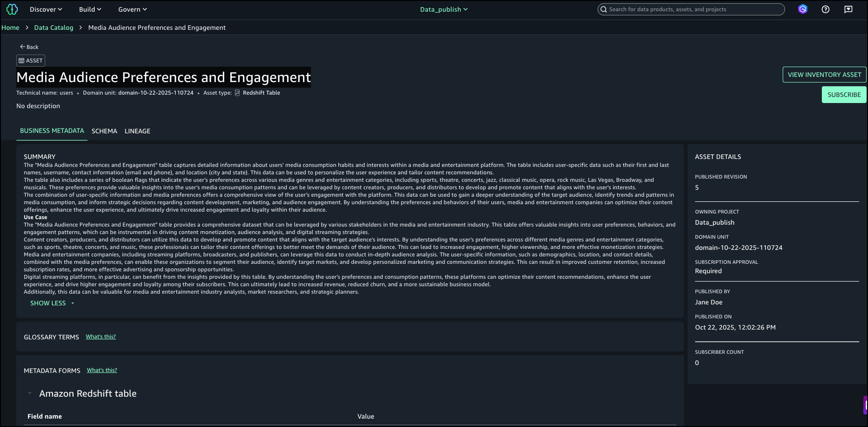
Task: Focus the search data products field
Action: point(691,9)
